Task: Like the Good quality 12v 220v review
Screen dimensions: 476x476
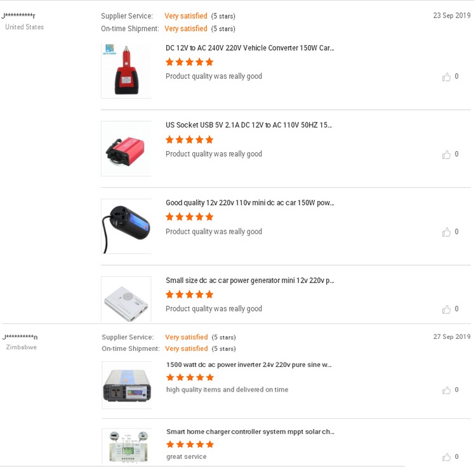Action: (x=447, y=232)
